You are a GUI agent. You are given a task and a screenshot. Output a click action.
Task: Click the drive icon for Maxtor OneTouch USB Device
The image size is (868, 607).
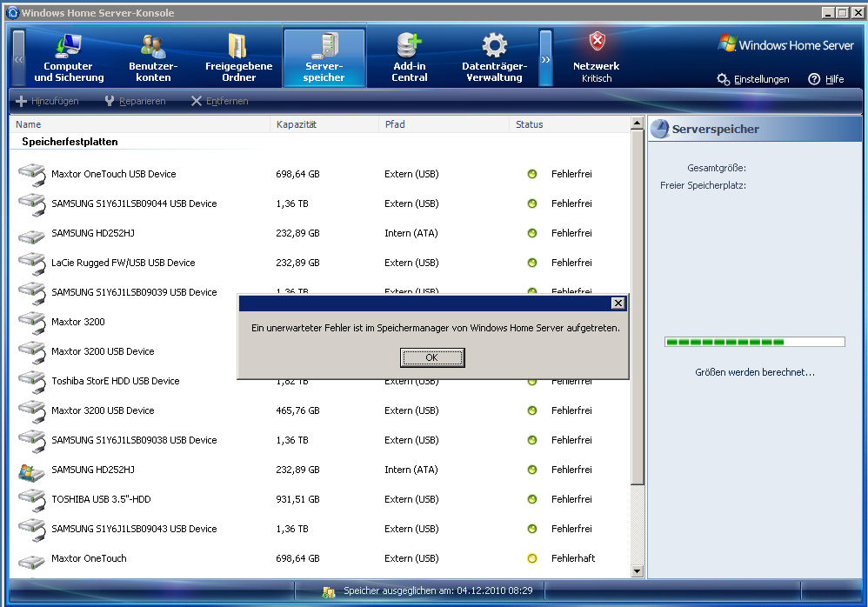[32, 174]
